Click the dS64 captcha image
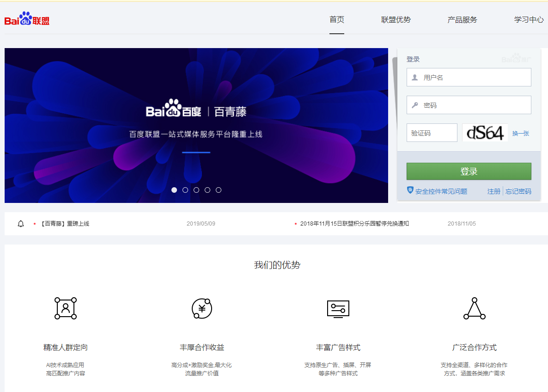Image resolution: width=548 pixels, height=392 pixels. tap(485, 133)
